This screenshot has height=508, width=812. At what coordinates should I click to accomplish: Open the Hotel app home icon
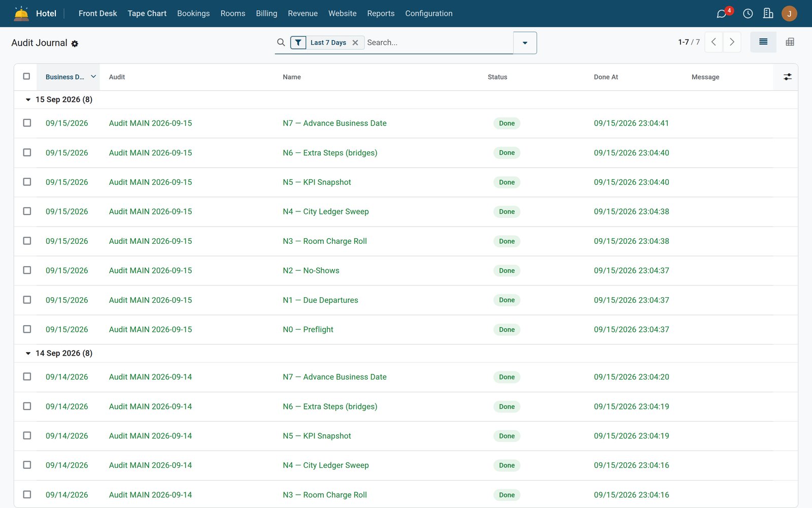tap(21, 13)
